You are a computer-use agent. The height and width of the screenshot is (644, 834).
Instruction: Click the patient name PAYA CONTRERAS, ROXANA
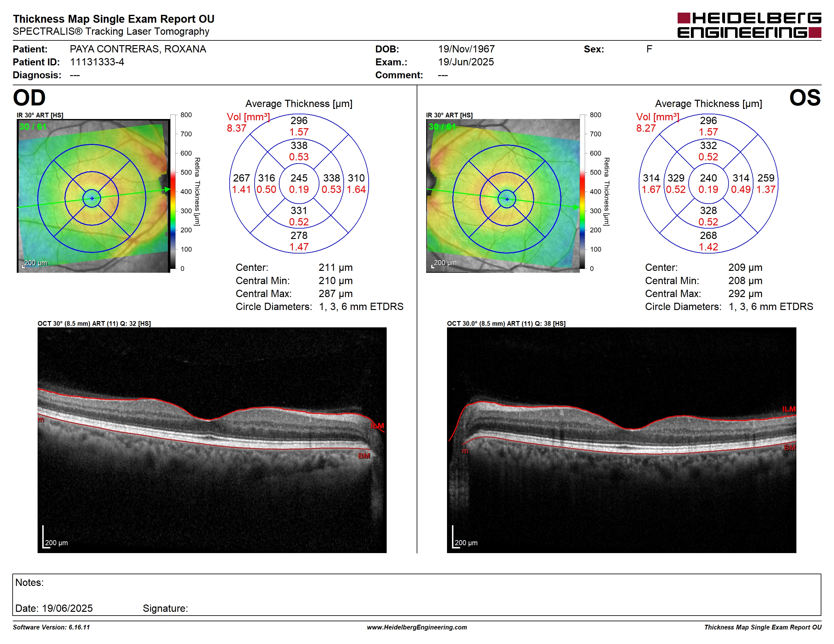click(x=138, y=49)
